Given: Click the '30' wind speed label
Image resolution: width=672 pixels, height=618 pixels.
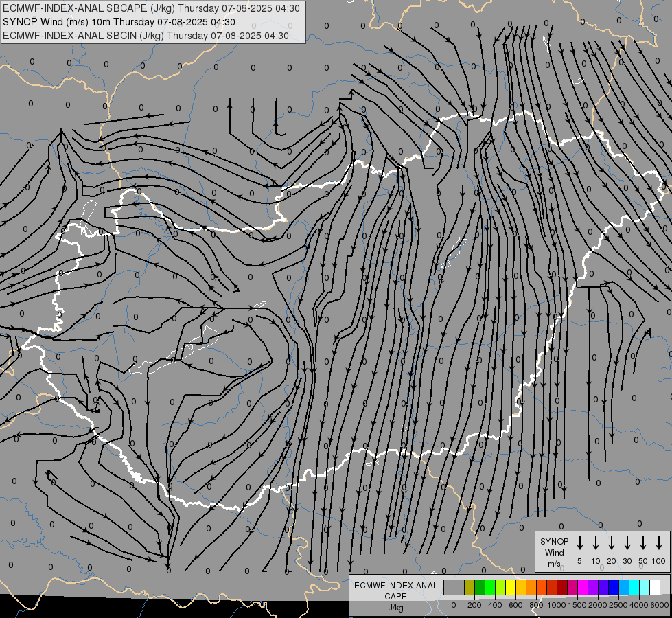Looking at the screenshot, I should [x=627, y=561].
